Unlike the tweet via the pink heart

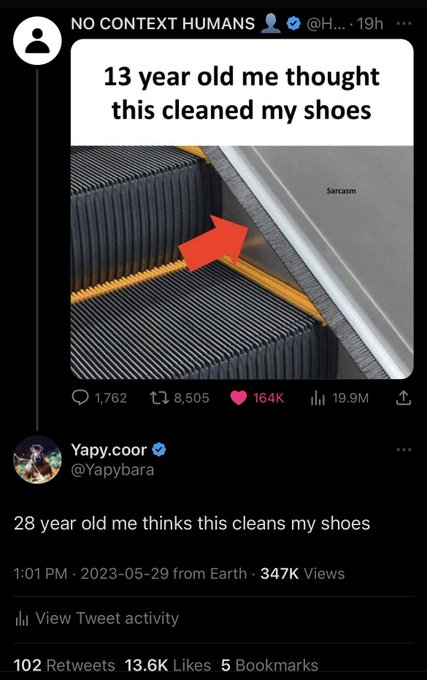[238, 398]
